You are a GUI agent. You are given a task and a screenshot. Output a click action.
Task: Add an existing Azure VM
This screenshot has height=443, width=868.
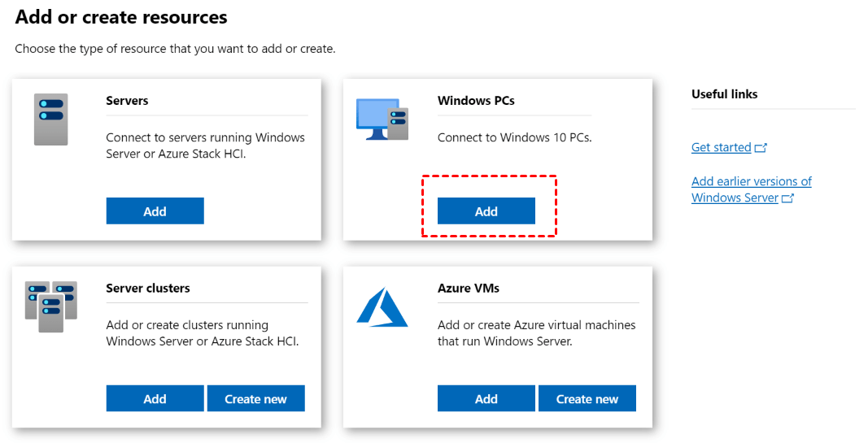pos(486,398)
